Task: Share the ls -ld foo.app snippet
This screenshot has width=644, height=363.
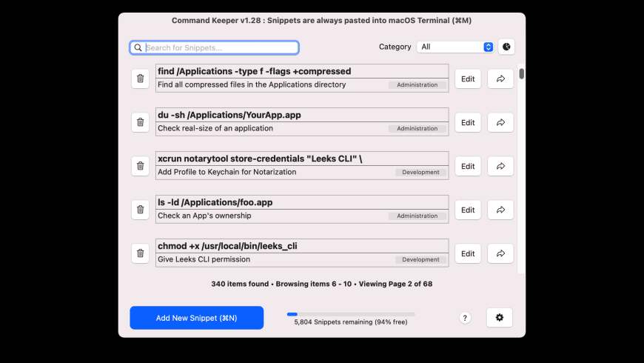Action: [x=500, y=210]
